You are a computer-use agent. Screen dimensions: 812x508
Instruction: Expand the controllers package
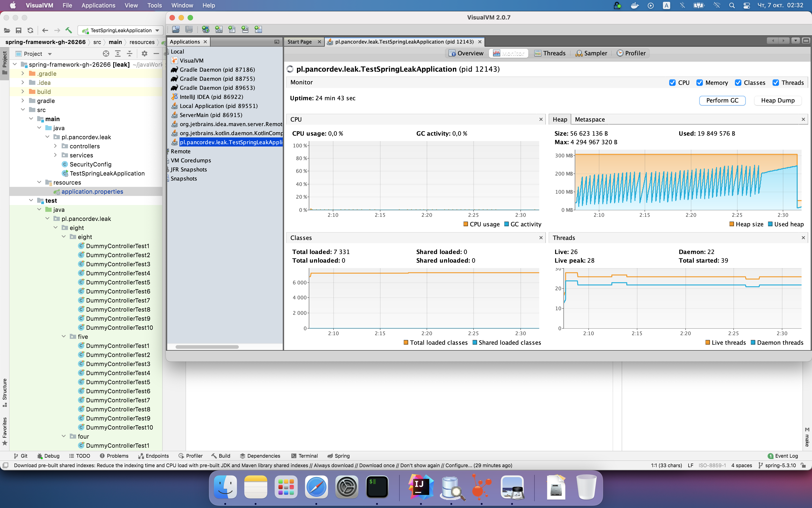click(55, 146)
